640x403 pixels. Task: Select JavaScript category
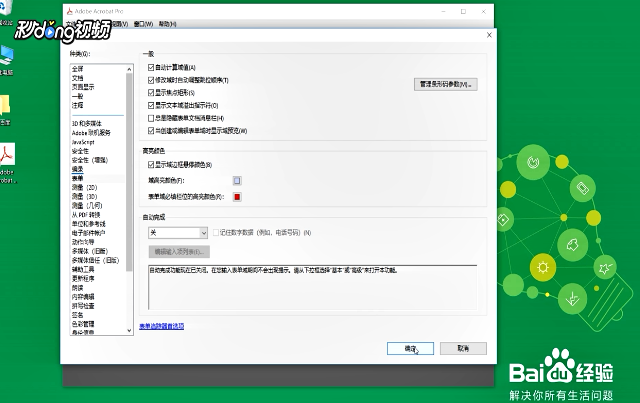tap(83, 142)
